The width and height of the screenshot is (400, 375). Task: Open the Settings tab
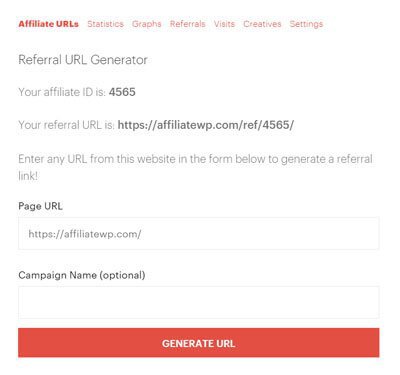[306, 24]
